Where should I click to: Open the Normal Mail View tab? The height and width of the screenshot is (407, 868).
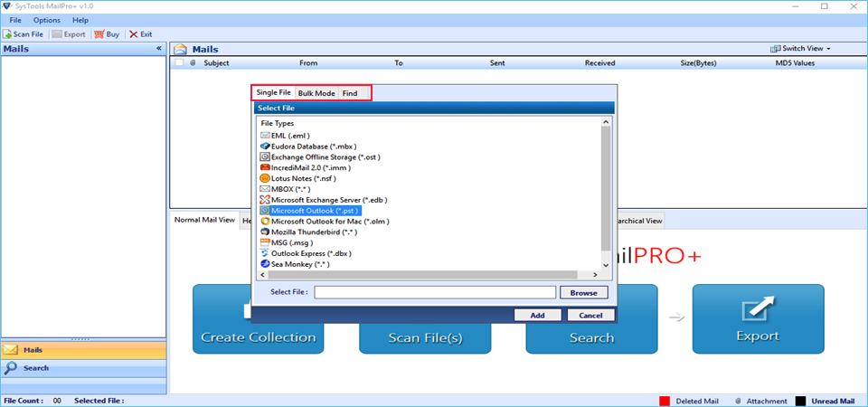pos(205,219)
